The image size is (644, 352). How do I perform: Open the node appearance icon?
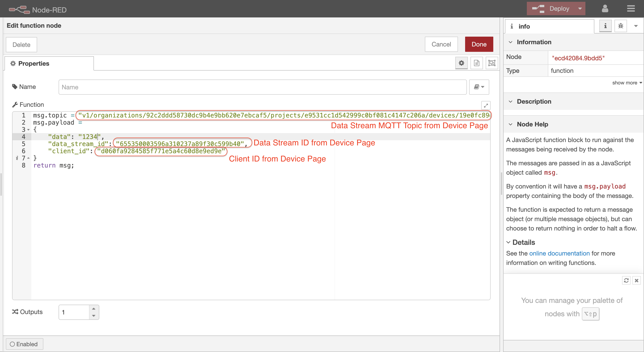point(492,63)
